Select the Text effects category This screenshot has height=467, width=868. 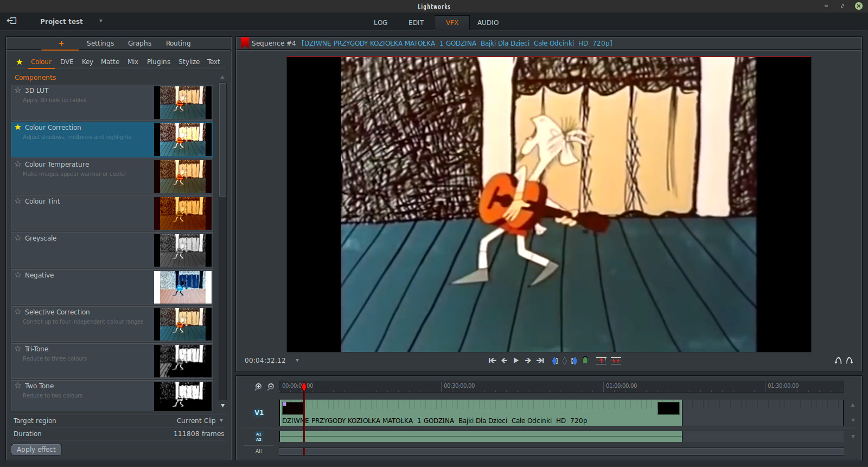click(214, 62)
